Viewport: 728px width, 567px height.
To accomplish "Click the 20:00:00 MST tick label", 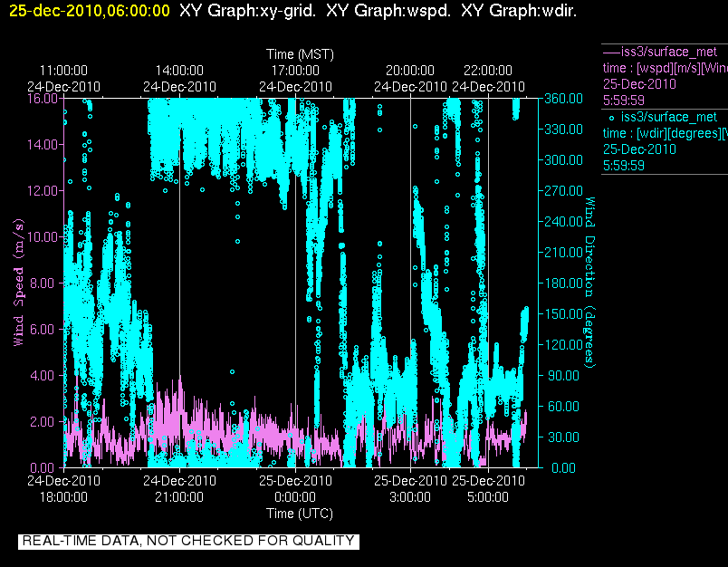I will click(410, 71).
